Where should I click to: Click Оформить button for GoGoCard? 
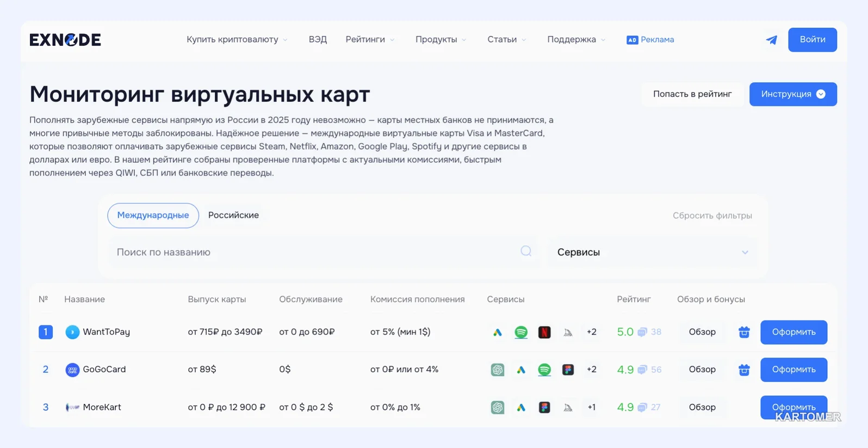[794, 370]
